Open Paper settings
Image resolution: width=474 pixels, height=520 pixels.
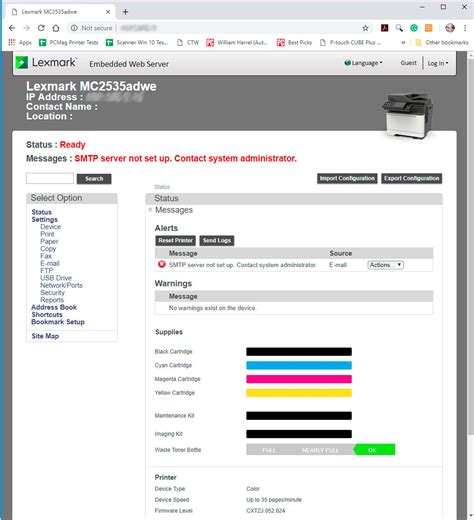[x=49, y=241]
